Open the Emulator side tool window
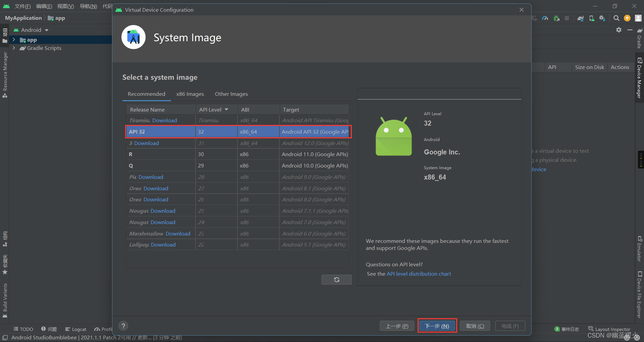644x342 pixels. pyautogui.click(x=640, y=249)
